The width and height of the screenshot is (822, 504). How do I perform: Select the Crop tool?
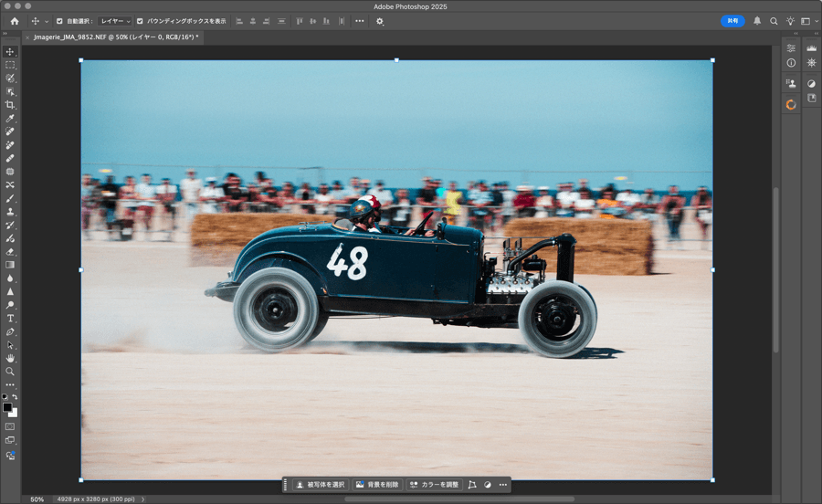[x=10, y=105]
